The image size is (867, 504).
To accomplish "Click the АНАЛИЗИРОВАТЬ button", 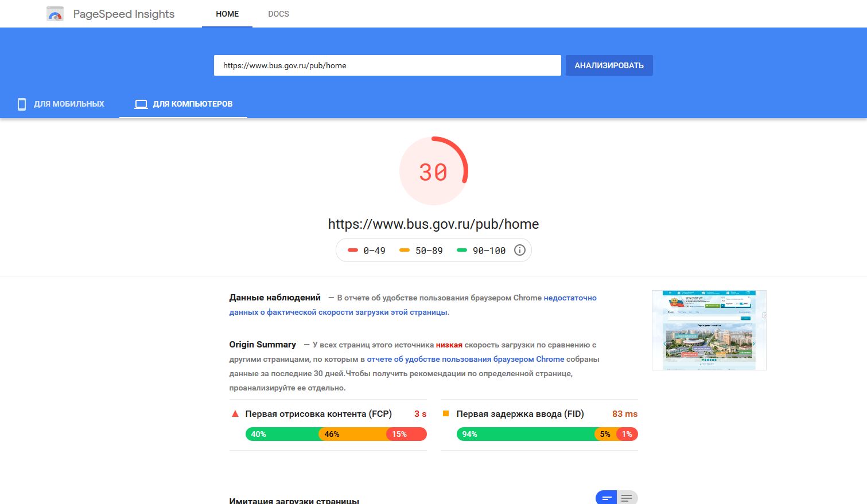I will coord(609,65).
